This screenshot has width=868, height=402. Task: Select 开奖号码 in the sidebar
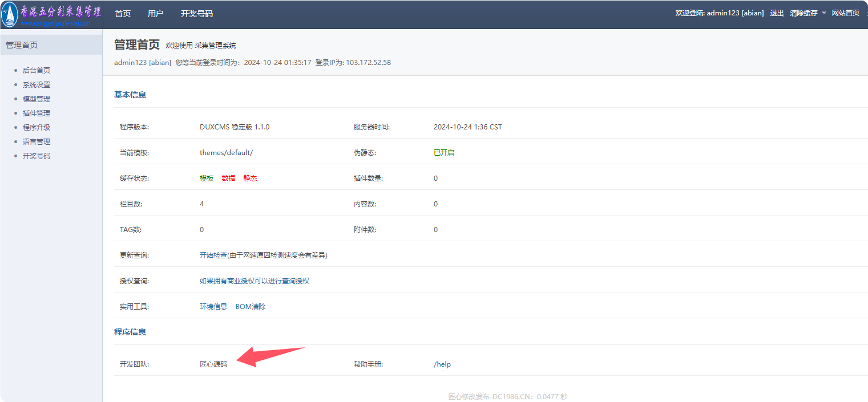pos(37,156)
